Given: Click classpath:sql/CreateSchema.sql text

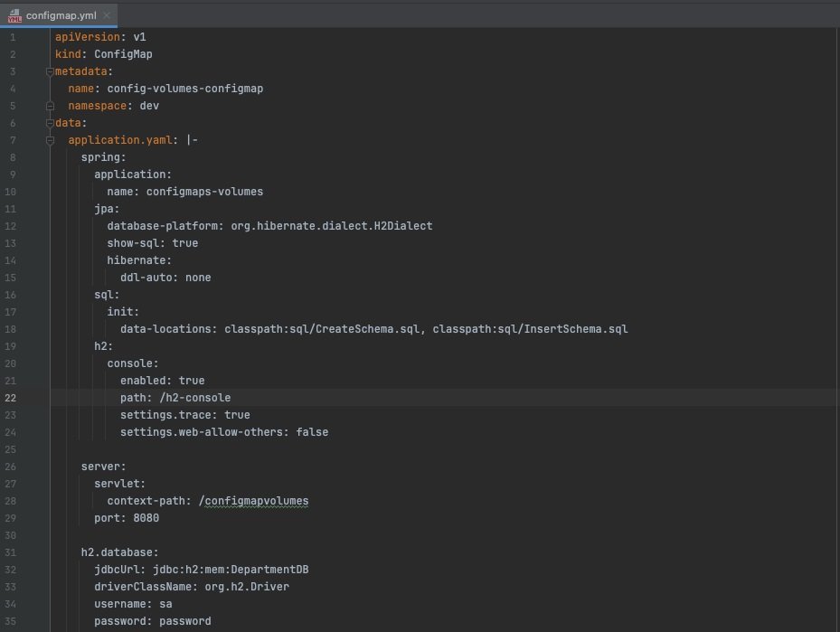Looking at the screenshot, I should (x=322, y=329).
